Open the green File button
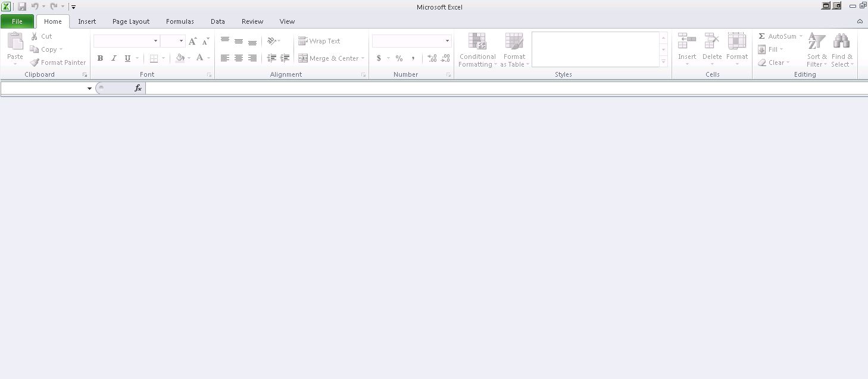This screenshot has width=868, height=379. (x=17, y=21)
